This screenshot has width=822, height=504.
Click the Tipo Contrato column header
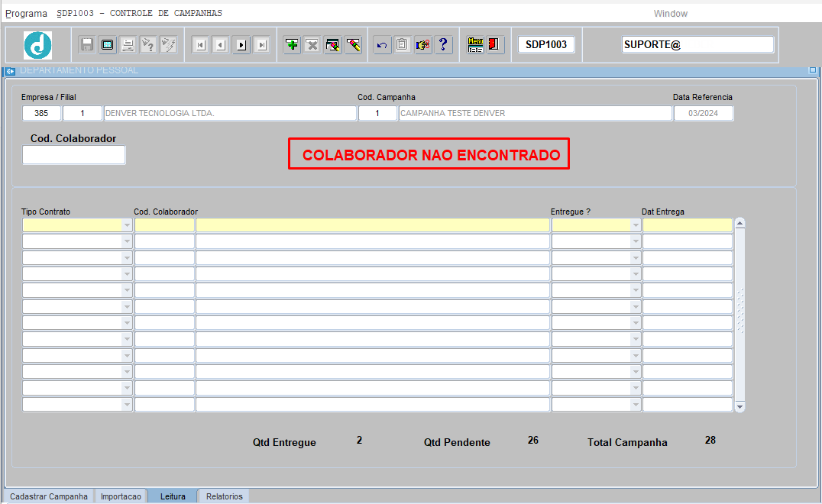[x=46, y=212]
